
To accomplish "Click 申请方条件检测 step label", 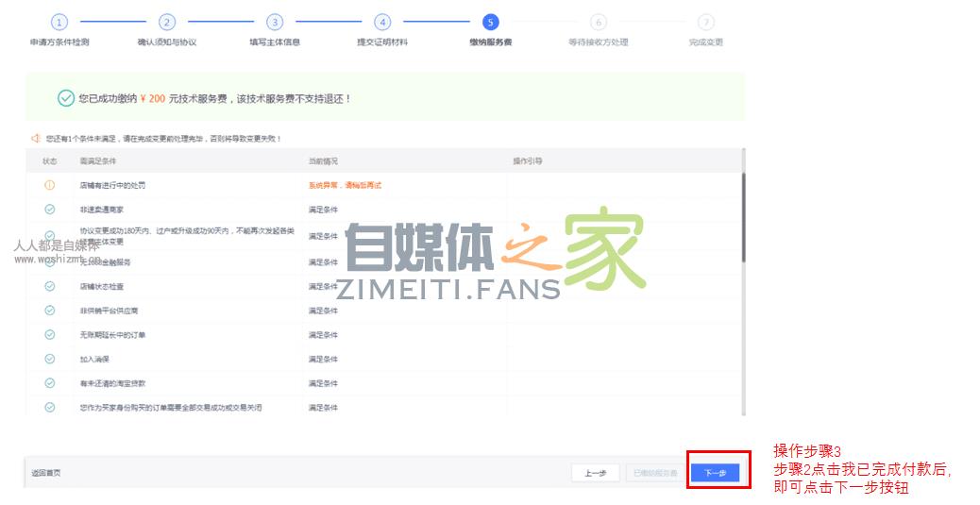I will tap(59, 42).
